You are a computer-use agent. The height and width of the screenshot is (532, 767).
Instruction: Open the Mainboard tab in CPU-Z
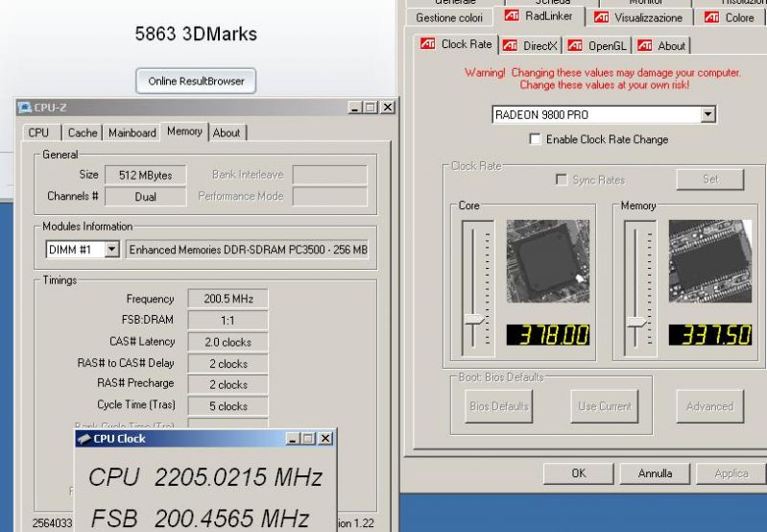coord(132,133)
